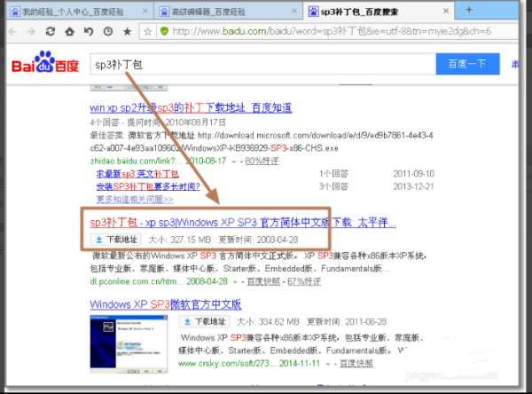Open Windows XP SP3微软官方中文版 result
This screenshot has width=532, height=394.
[166, 304]
